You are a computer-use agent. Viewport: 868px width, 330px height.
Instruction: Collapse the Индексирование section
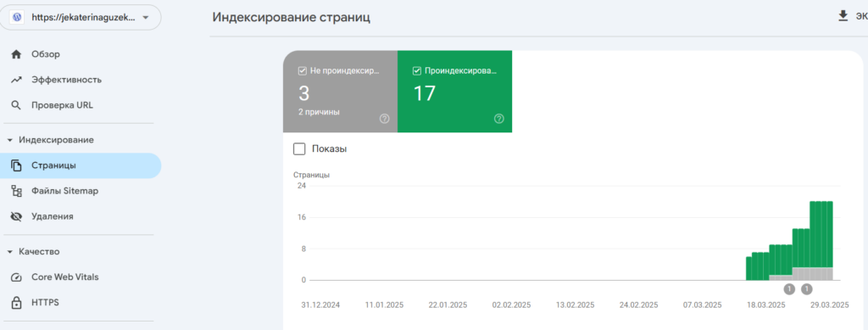(x=10, y=140)
